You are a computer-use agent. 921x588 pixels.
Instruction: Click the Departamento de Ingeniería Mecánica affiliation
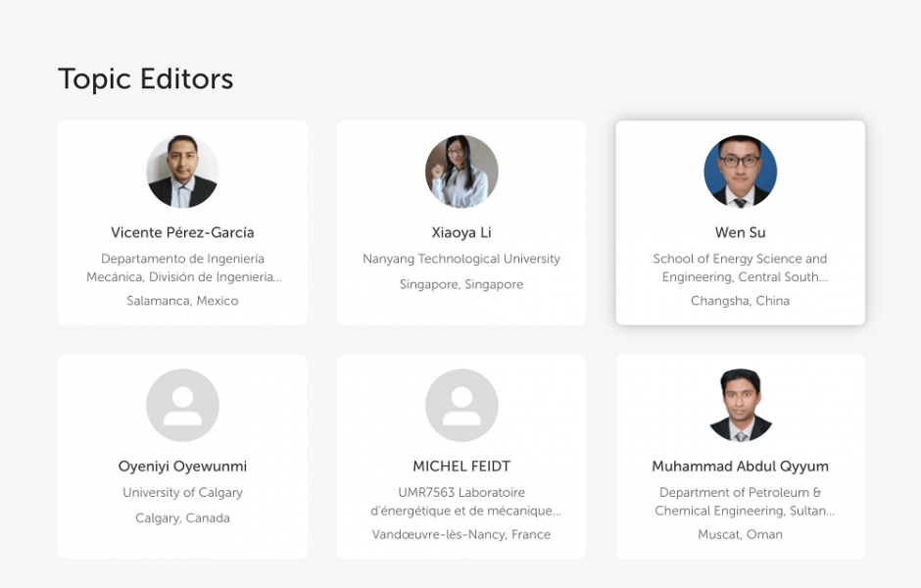[182, 268]
